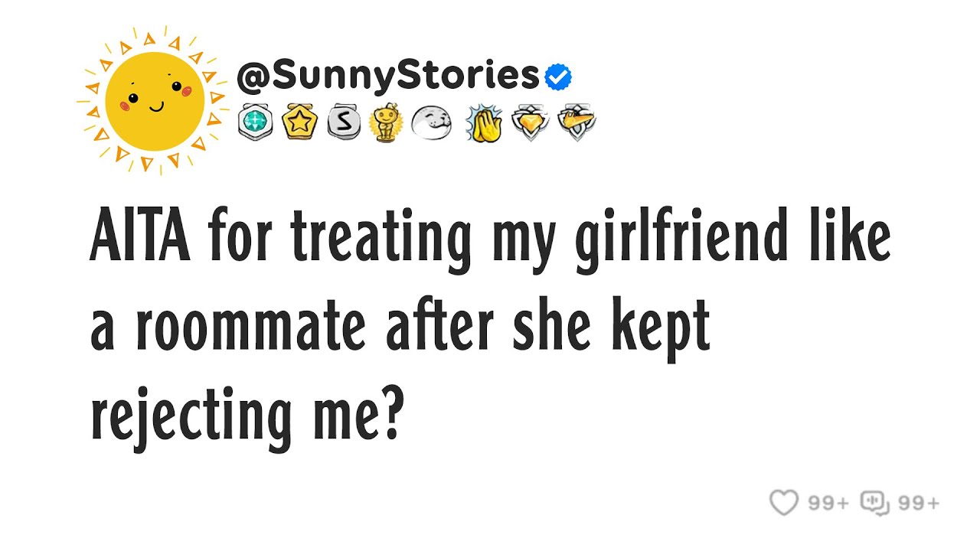980x551 pixels.
Task: Like the post with the heart icon
Action: (783, 503)
